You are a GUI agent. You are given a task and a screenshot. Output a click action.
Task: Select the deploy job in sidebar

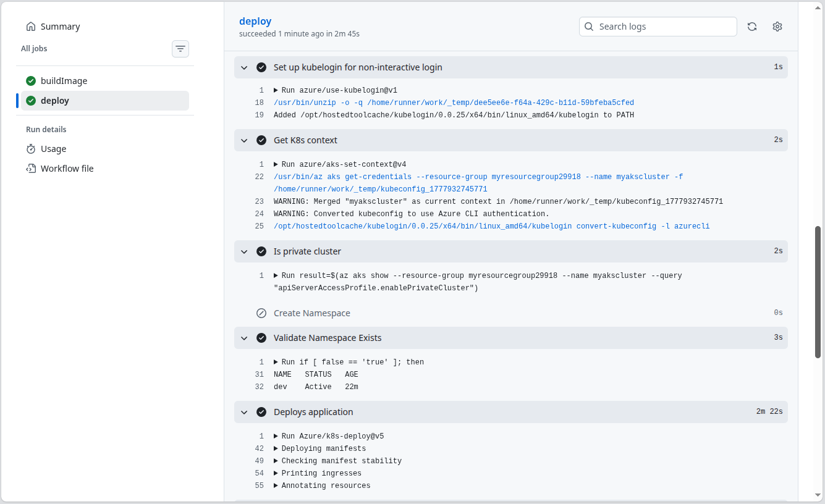click(105, 101)
